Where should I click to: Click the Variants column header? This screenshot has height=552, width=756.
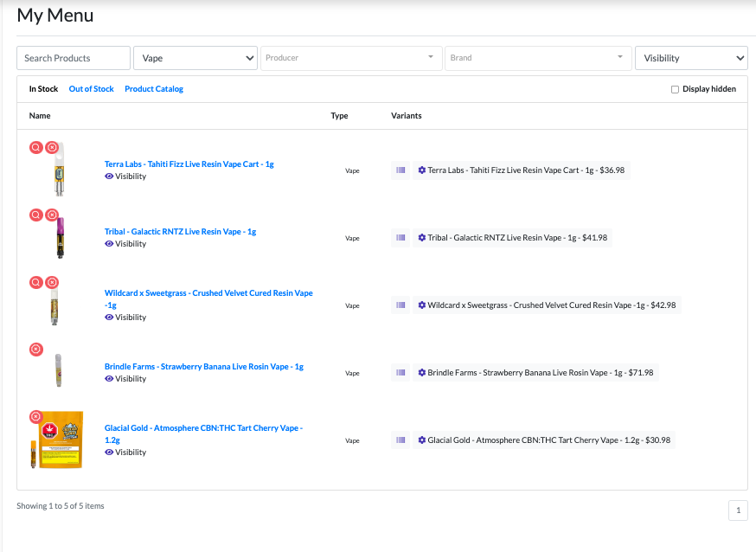407,116
